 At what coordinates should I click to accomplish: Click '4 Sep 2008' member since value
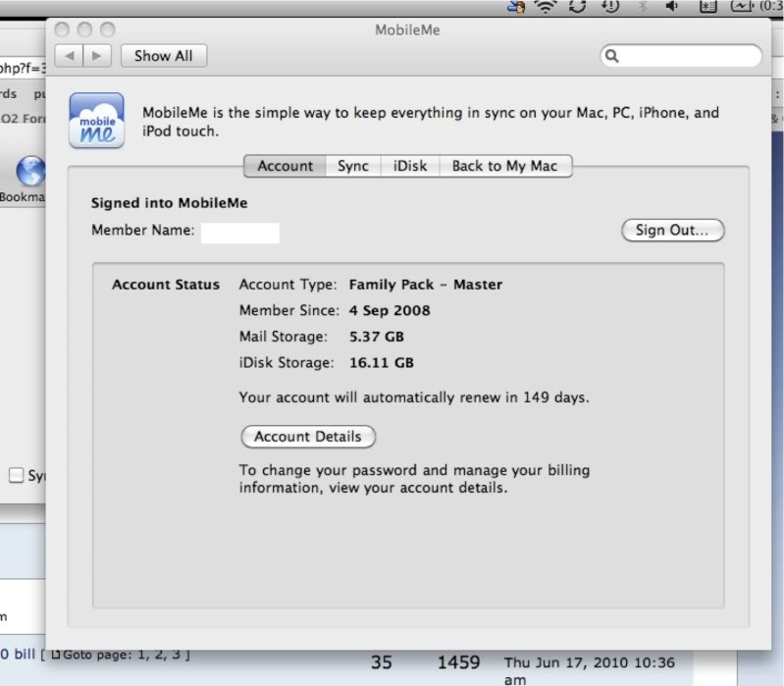click(x=390, y=310)
